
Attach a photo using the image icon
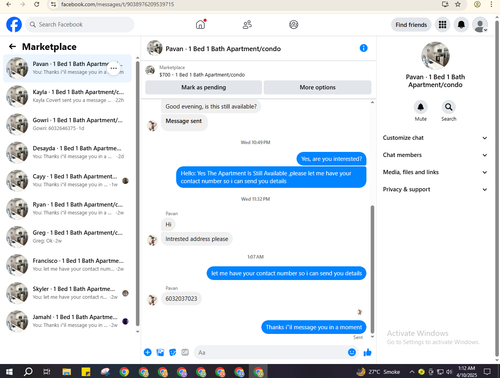click(160, 352)
